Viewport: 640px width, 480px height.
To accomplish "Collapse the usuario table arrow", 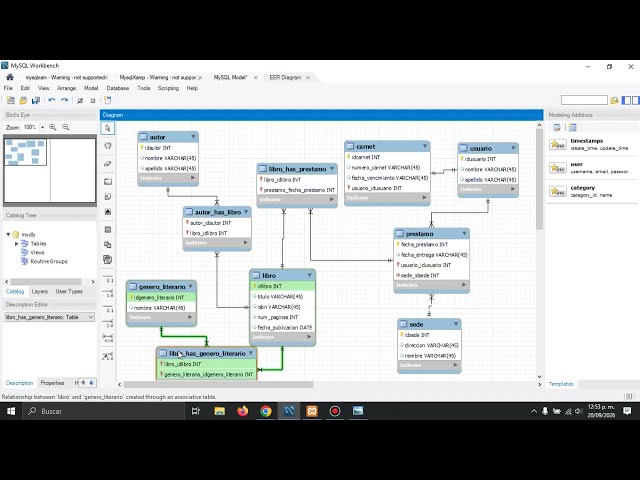I will pyautogui.click(x=513, y=148).
